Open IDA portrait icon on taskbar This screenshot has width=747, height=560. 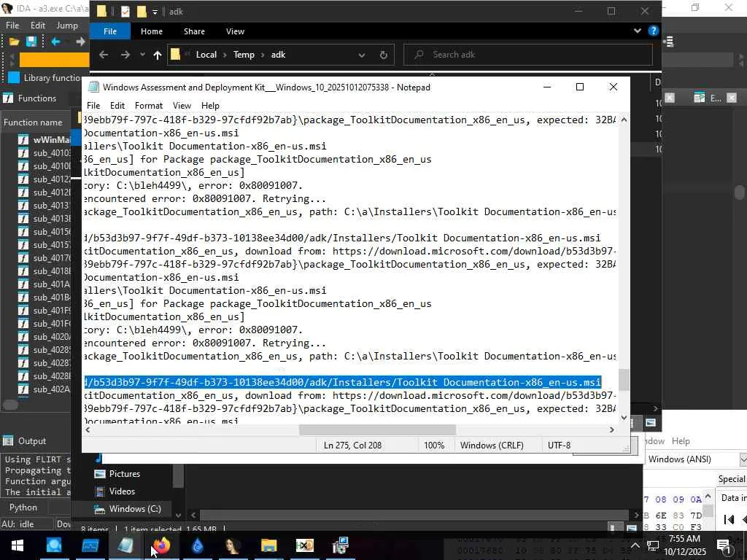tap(233, 545)
